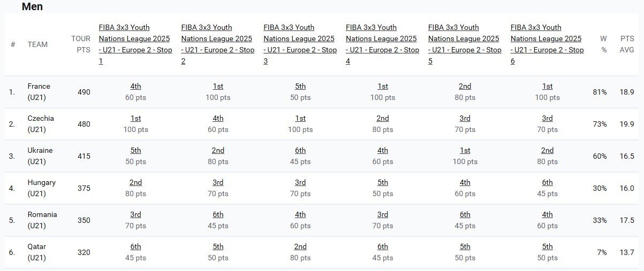This screenshot has width=644, height=271.
Task: Click the TOUR PTS column header
Action: pos(81,44)
